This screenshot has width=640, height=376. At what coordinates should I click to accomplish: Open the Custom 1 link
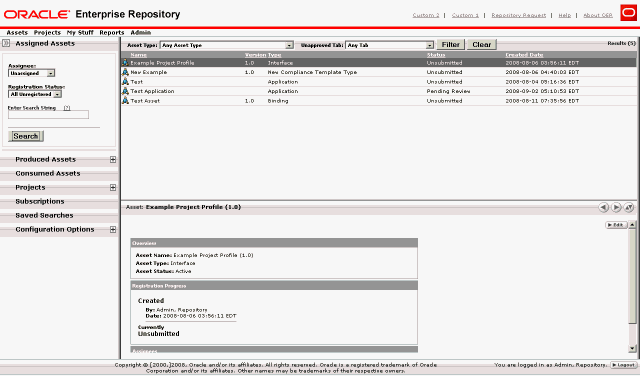[465, 15]
